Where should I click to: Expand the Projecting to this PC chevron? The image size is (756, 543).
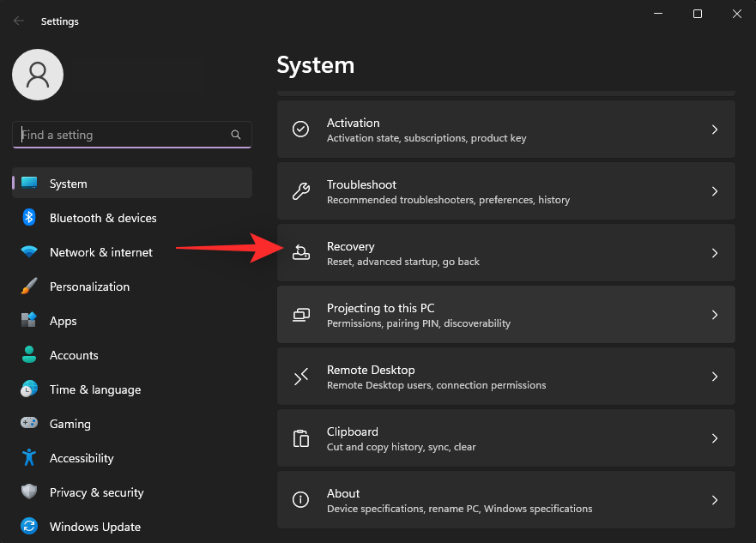pos(715,315)
